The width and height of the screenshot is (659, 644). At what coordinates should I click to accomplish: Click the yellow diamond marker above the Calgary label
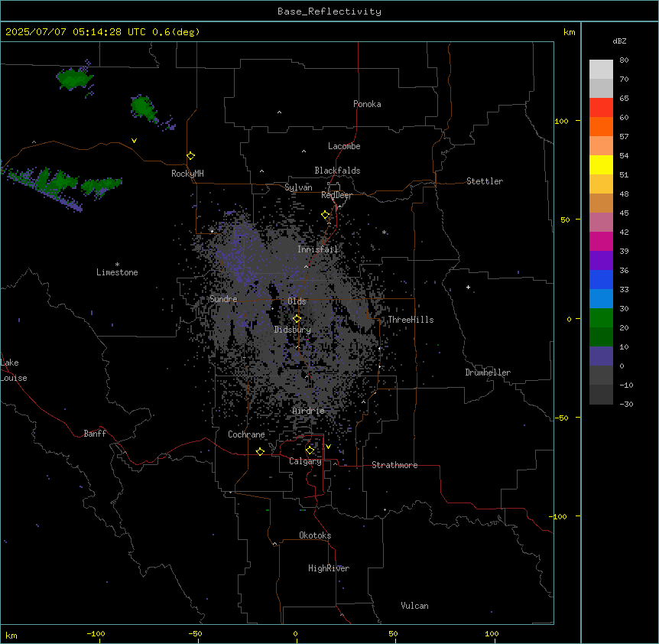coord(310,450)
